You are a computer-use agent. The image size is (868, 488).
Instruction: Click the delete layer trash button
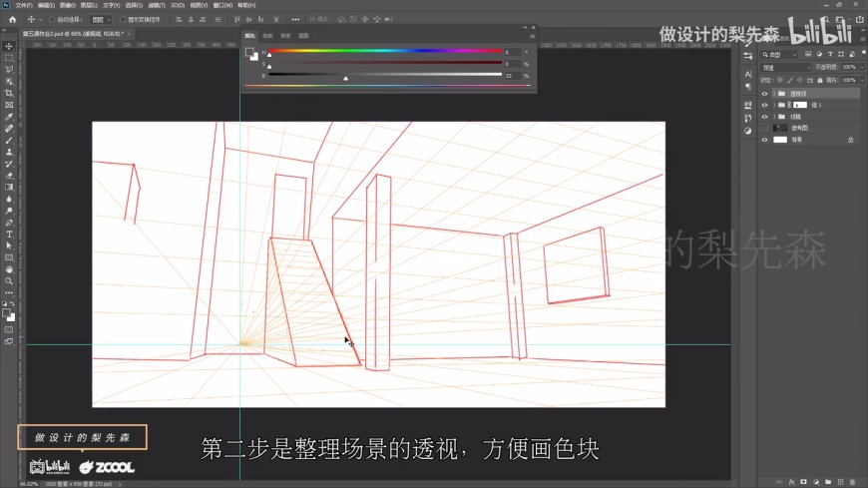pos(852,482)
